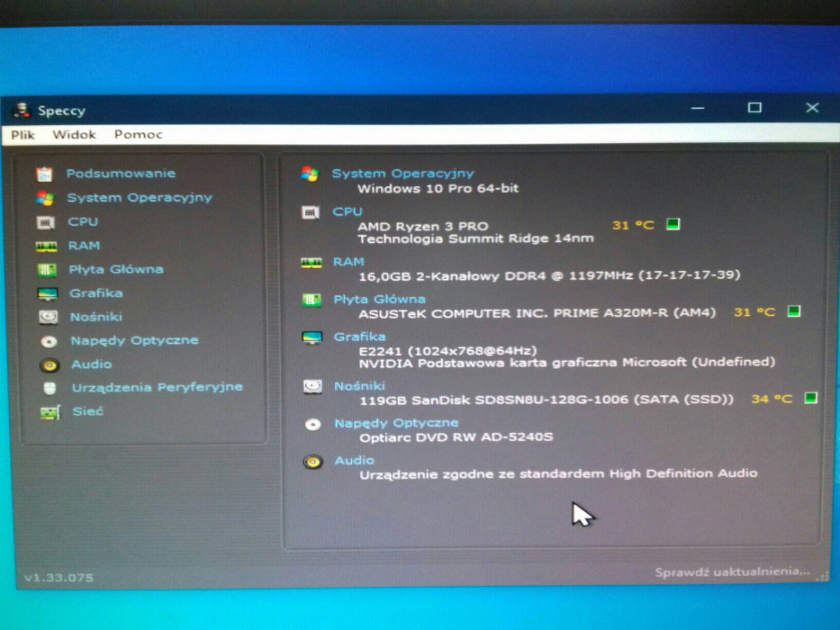Click Nośniki heading link in summary

(x=359, y=386)
